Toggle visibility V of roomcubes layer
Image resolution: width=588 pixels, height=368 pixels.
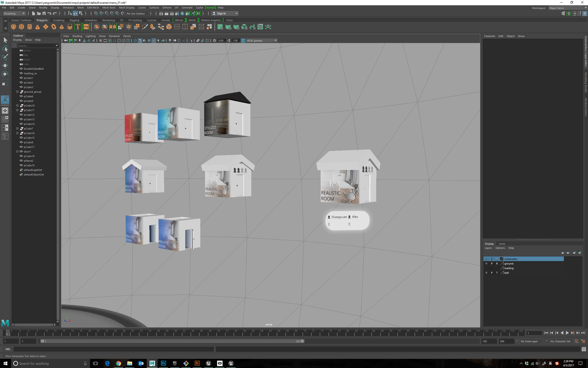click(x=486, y=259)
